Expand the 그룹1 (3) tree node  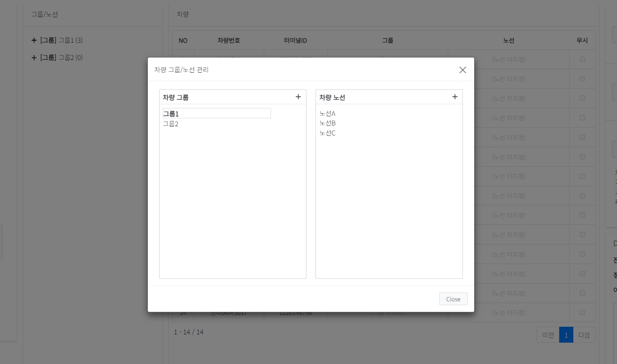[x=34, y=40]
